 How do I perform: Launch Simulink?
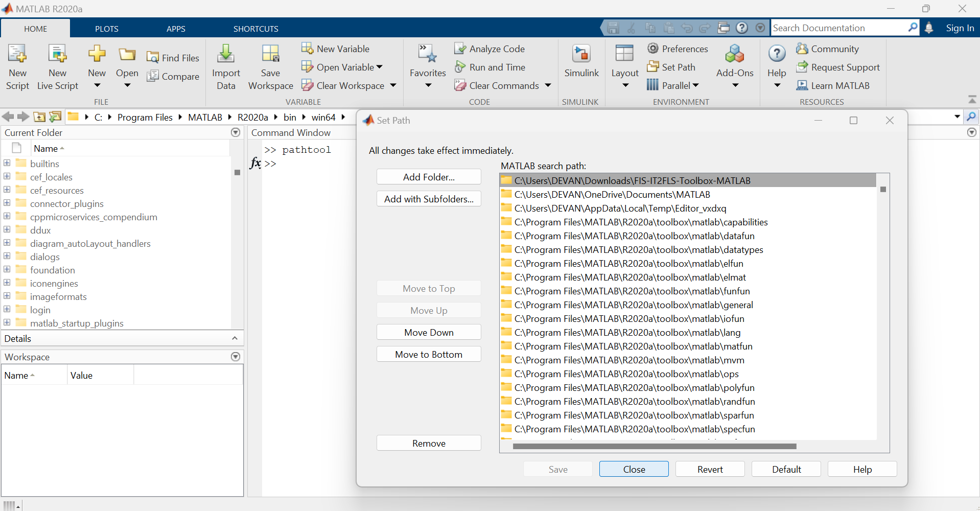[x=581, y=61]
